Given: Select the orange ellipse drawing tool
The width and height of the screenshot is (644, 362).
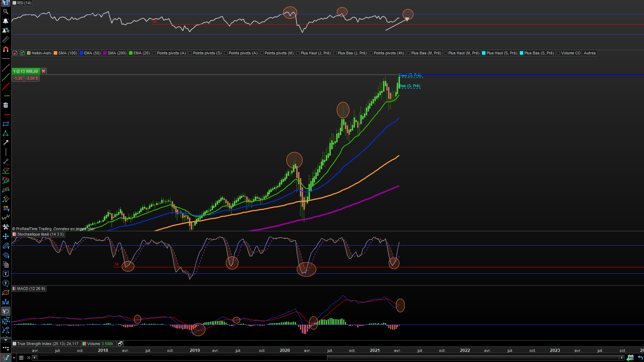Looking at the screenshot, I should tap(5, 292).
